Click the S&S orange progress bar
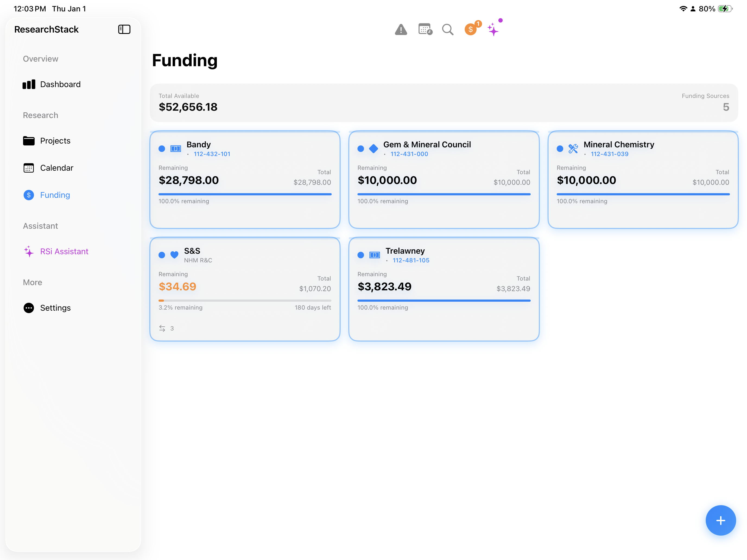Viewport: 747px width, 560px height. (162, 300)
